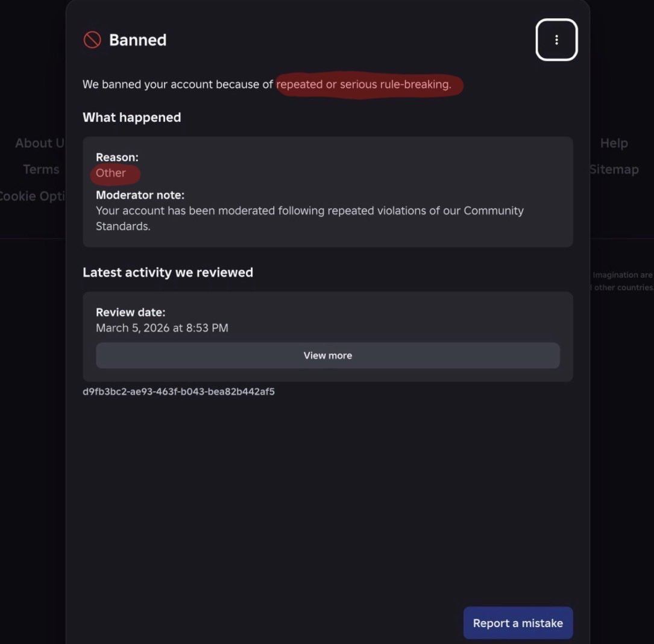Open the three-dot options menu
The image size is (654, 644).
pos(556,40)
